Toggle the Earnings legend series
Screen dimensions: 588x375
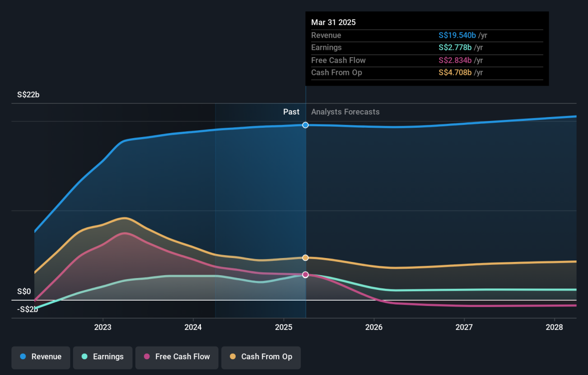coord(102,357)
